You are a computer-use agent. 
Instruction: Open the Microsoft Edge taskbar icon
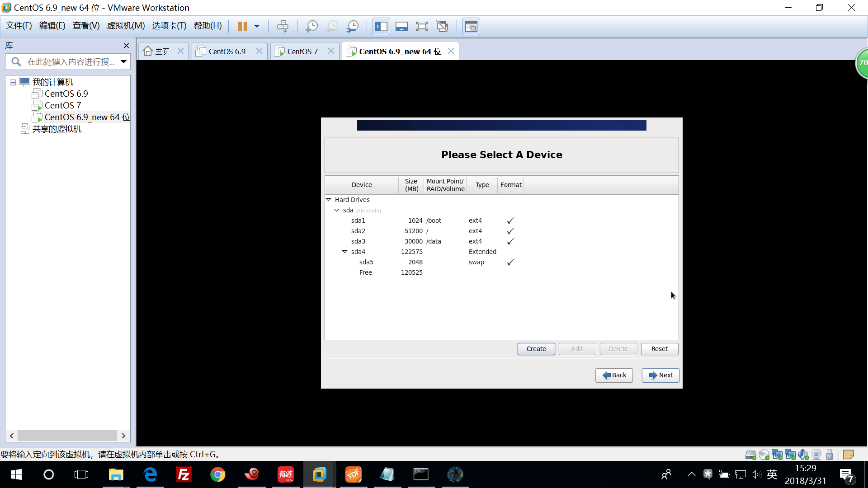click(x=150, y=474)
